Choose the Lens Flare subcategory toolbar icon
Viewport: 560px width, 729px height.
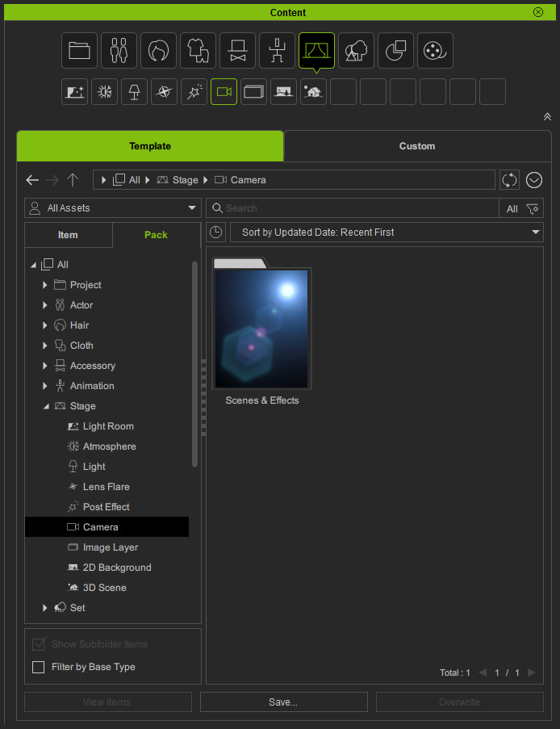pyautogui.click(x=164, y=91)
